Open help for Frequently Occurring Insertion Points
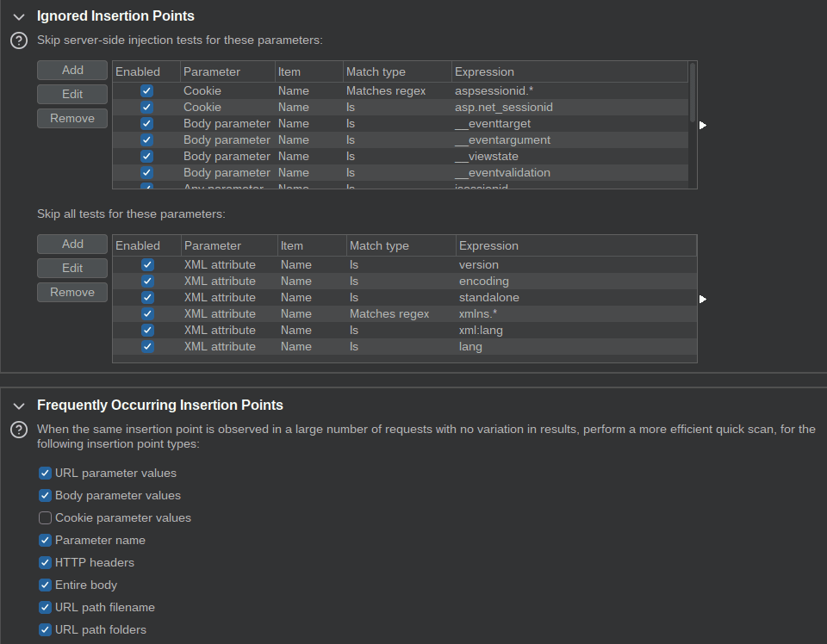 (19, 429)
